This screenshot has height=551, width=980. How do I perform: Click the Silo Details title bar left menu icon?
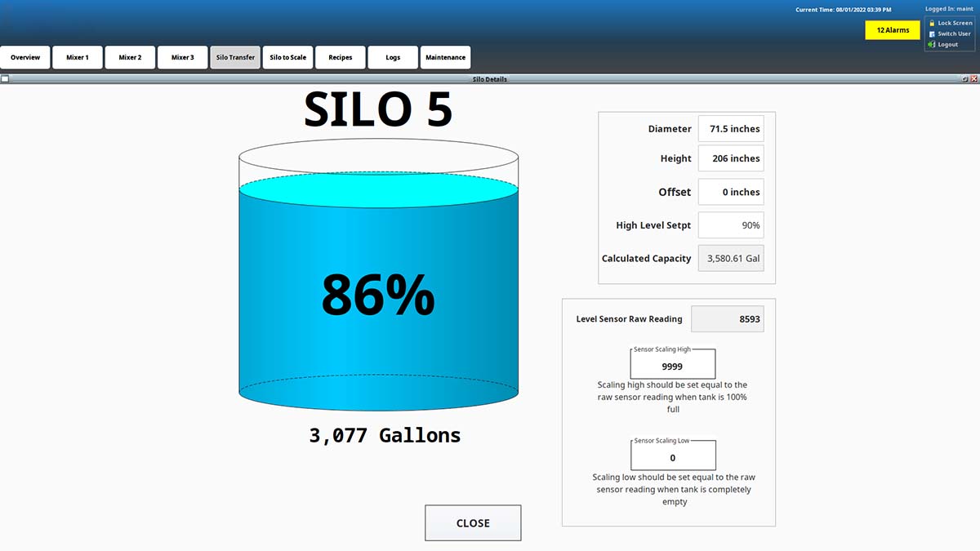click(x=5, y=79)
